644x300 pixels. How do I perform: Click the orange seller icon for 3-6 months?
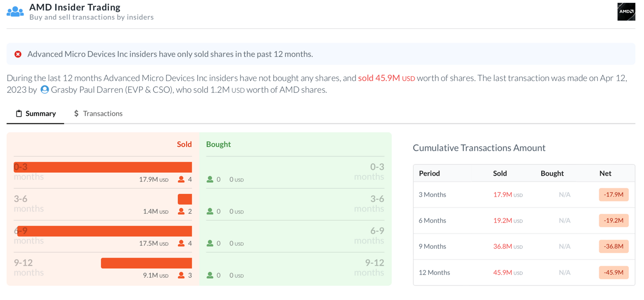[181, 211]
